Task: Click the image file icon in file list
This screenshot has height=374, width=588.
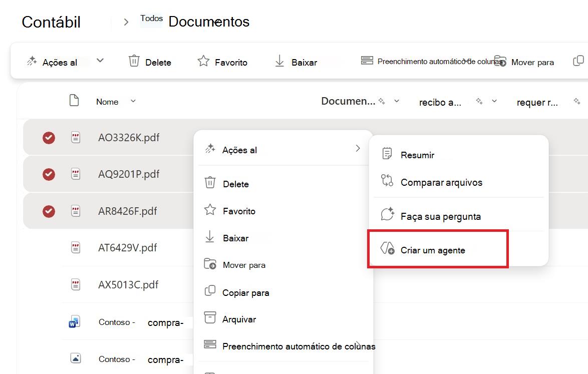Action: click(x=76, y=358)
